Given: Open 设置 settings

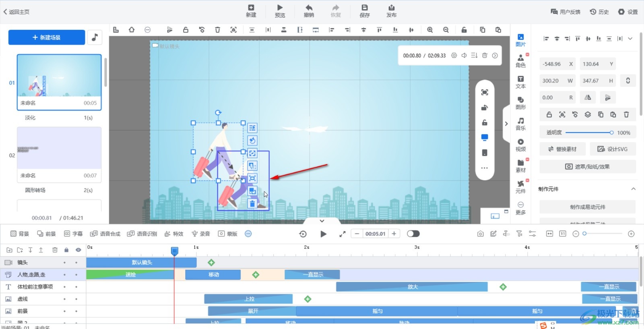Looking at the screenshot, I should [x=628, y=12].
